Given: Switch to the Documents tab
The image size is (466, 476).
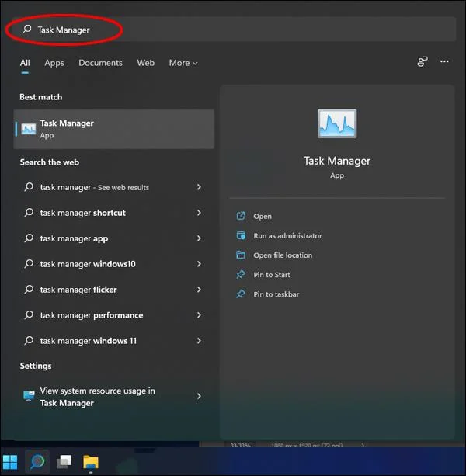Looking at the screenshot, I should [x=100, y=63].
